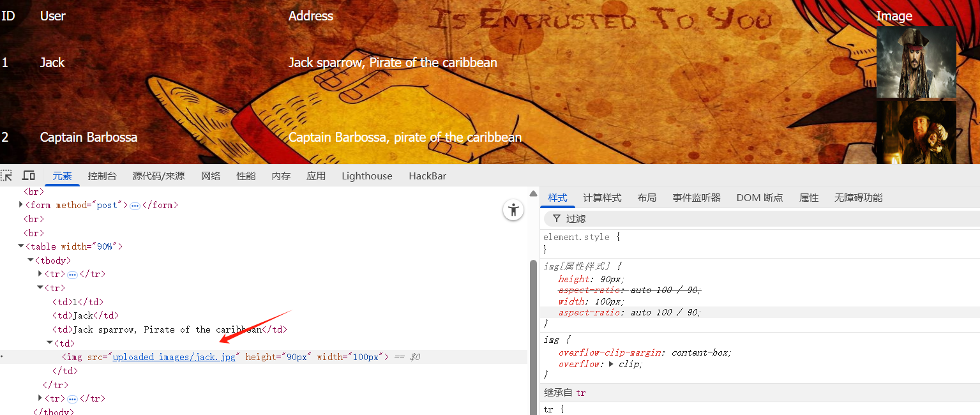
Task: Click the 'Jack' cell in User column
Action: [x=52, y=63]
